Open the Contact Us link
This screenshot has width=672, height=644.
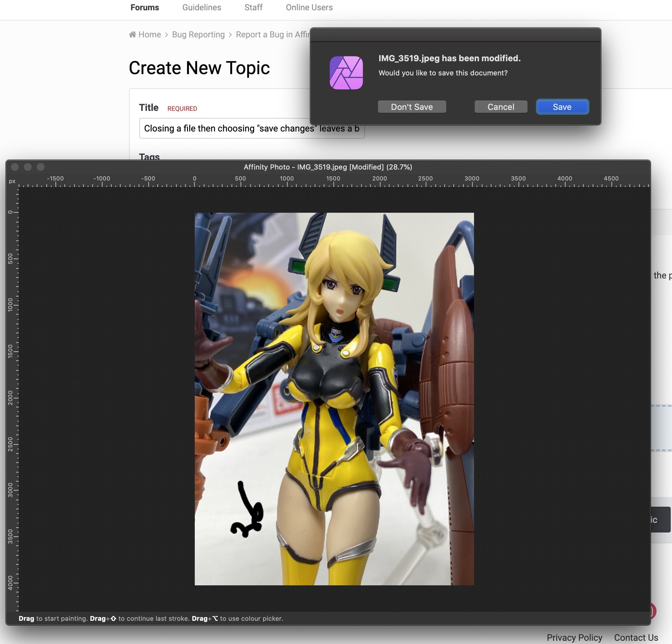point(636,638)
